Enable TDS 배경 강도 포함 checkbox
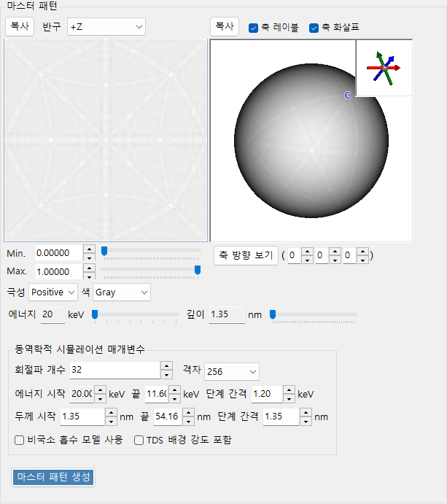 point(139,440)
